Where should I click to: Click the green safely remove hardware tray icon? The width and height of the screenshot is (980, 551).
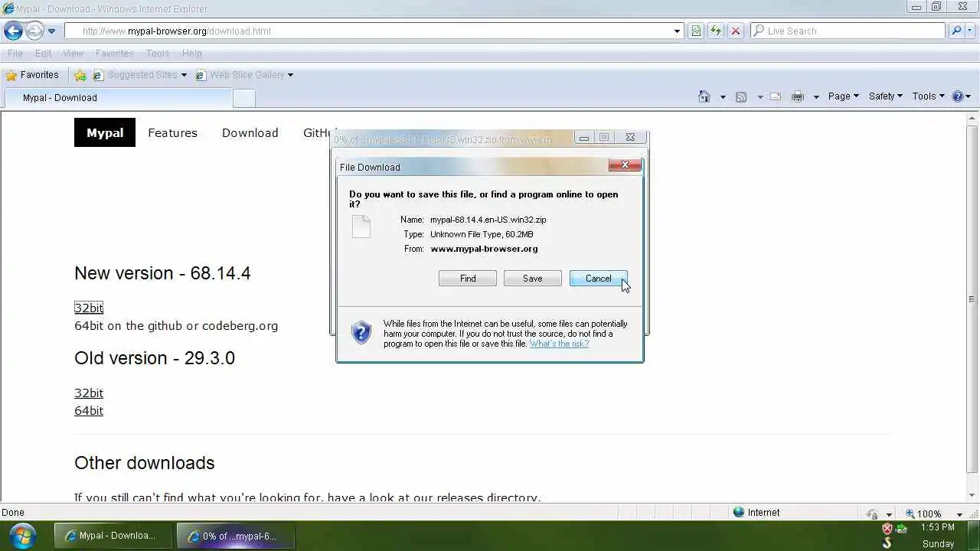[901, 529]
